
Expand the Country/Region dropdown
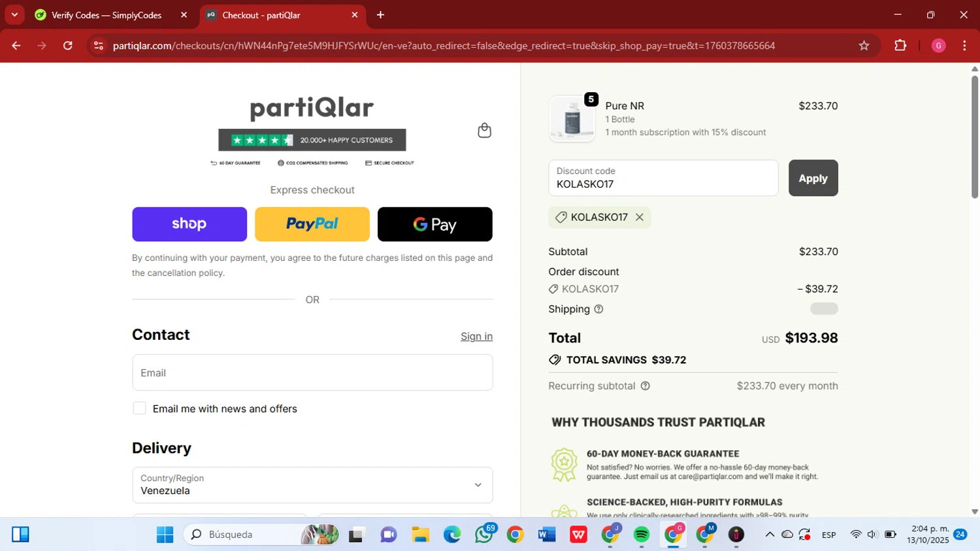(312, 485)
